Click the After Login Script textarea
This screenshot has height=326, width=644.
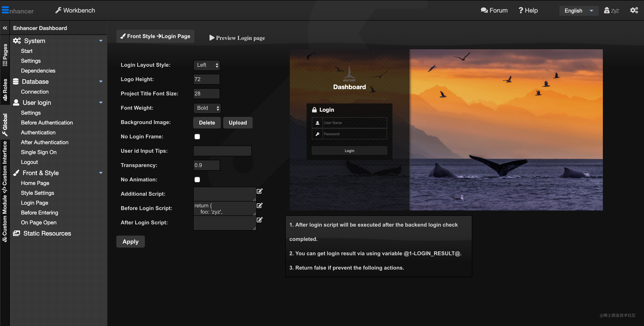tap(225, 223)
